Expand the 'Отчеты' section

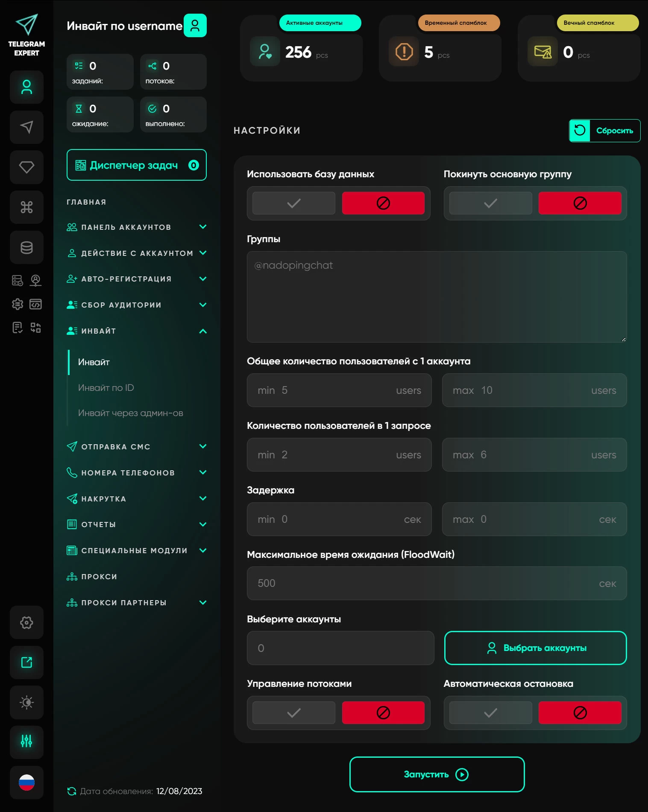click(x=137, y=525)
